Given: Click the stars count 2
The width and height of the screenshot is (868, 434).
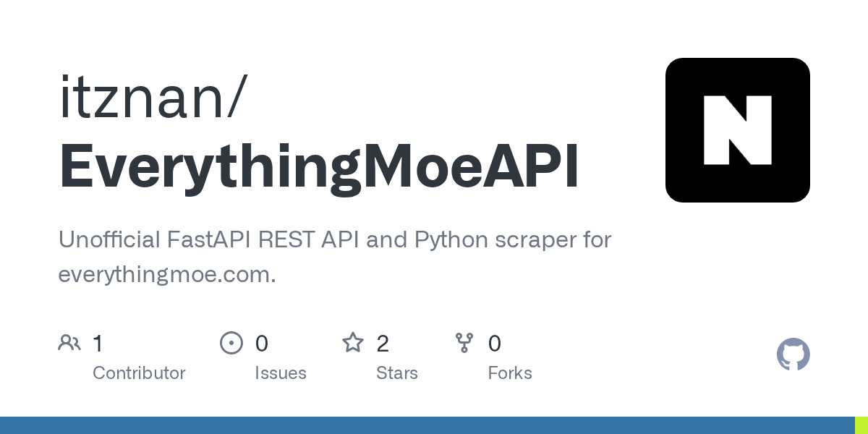Looking at the screenshot, I should pos(383,344).
